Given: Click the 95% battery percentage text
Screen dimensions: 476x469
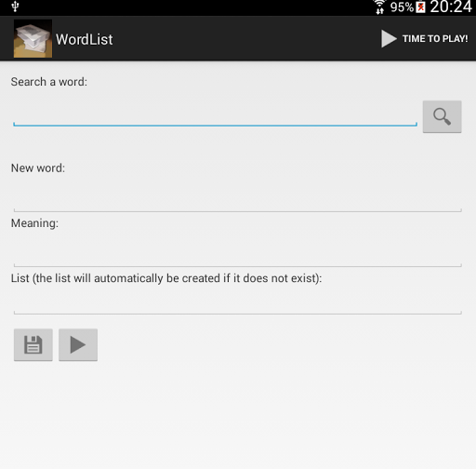Looking at the screenshot, I should [x=402, y=7].
